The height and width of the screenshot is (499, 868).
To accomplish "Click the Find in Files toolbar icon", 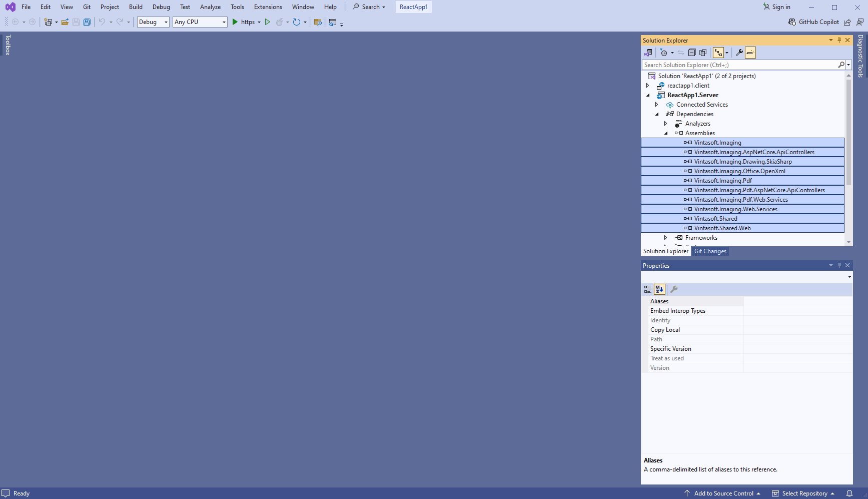I will coord(318,22).
